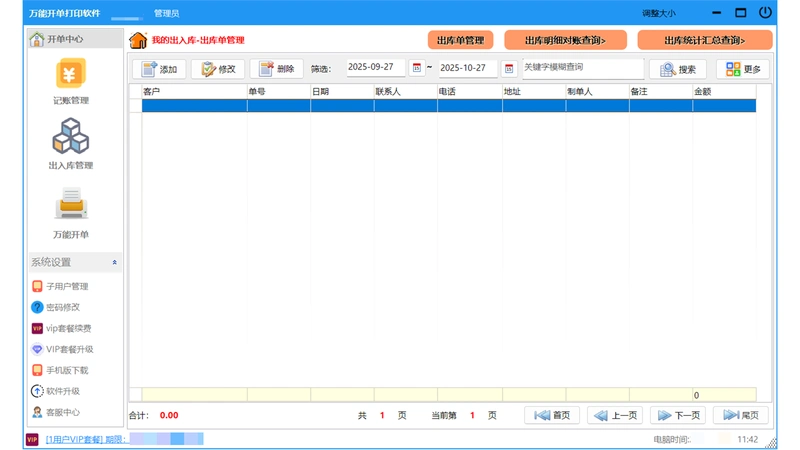Open start date calendar picker
The width and height of the screenshot is (800, 450).
417,68
